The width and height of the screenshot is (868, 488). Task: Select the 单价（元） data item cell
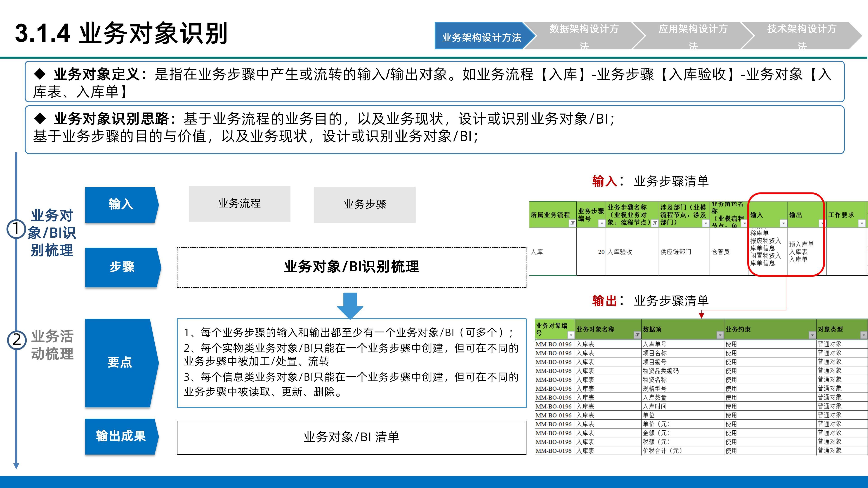tap(683, 424)
